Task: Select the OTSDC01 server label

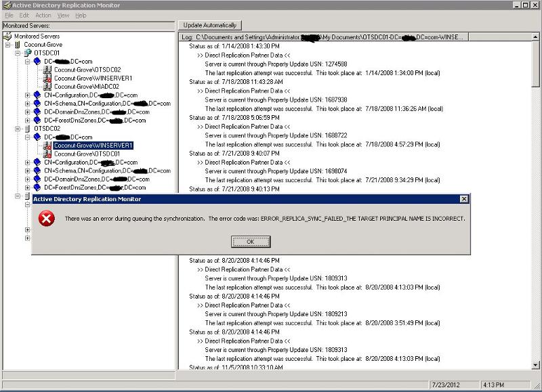Action: [47, 53]
